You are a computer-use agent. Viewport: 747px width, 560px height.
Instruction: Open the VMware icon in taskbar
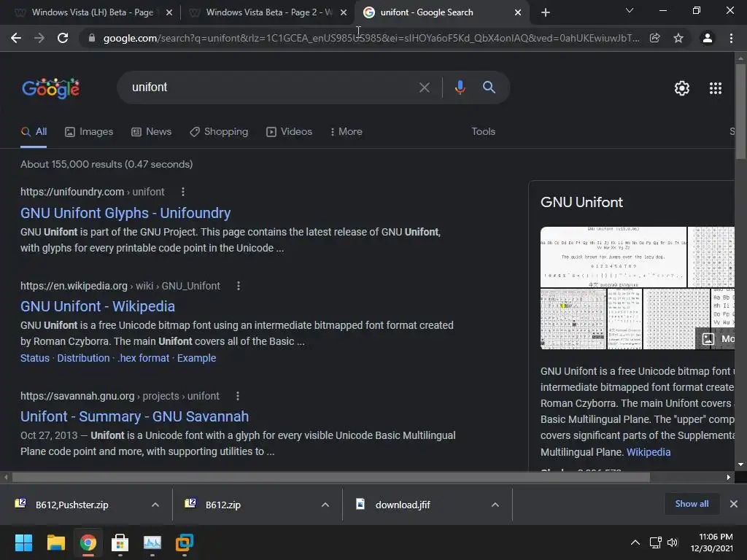click(x=185, y=542)
